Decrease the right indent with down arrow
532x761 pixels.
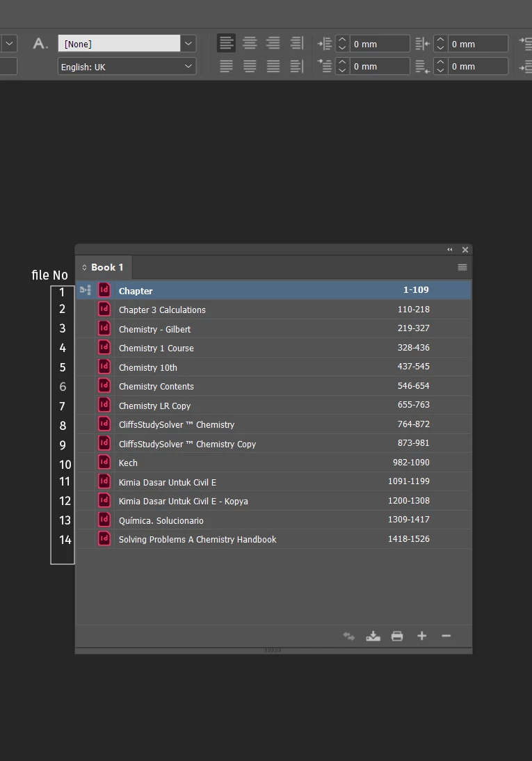(x=440, y=48)
